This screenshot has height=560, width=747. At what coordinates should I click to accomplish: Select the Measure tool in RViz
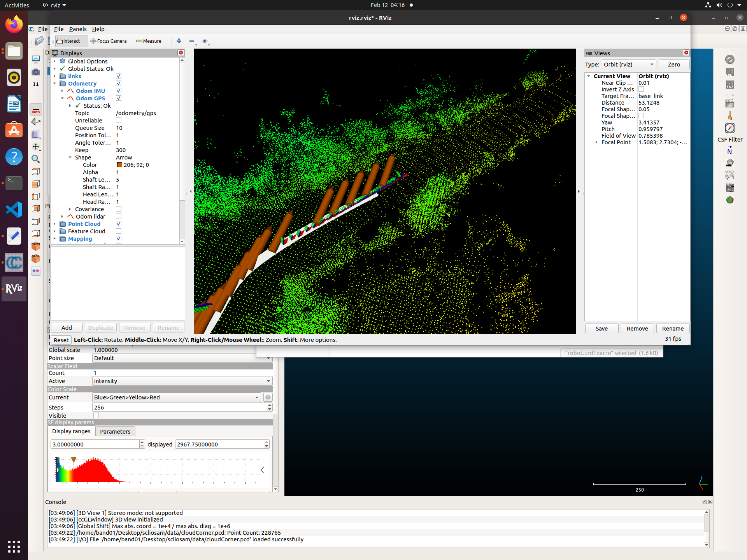(x=148, y=41)
